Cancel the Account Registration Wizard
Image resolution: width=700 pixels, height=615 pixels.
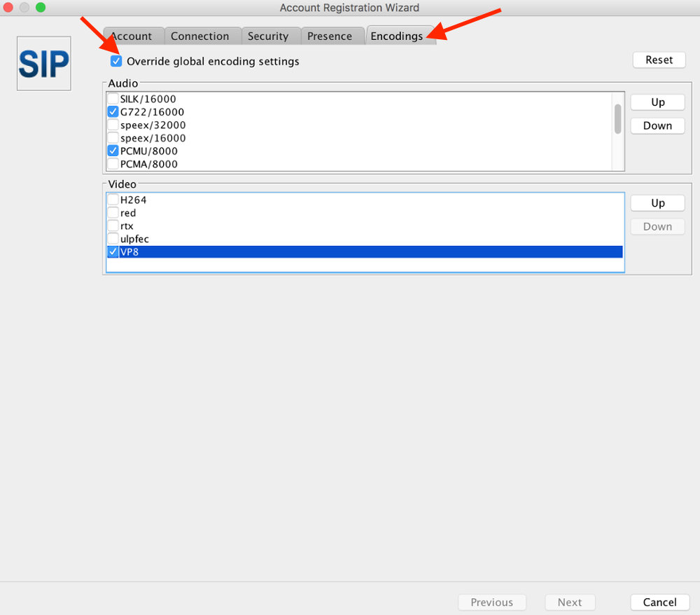660,602
